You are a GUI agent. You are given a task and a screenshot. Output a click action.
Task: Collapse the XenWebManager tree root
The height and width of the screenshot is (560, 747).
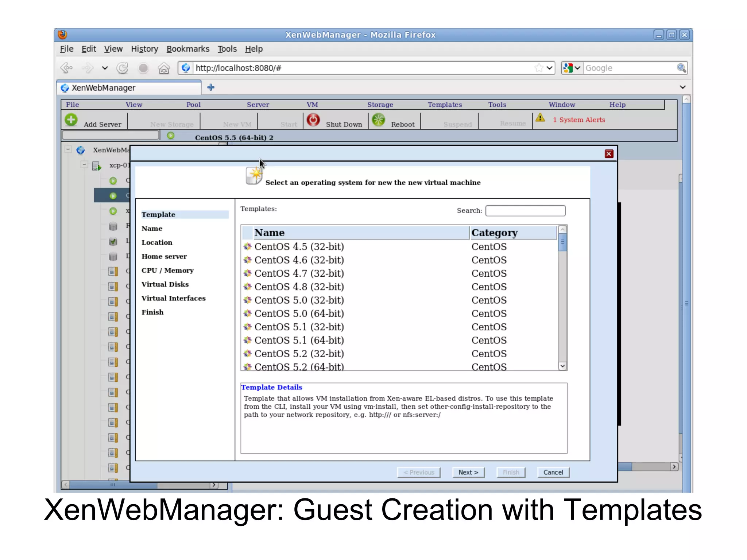tap(68, 149)
